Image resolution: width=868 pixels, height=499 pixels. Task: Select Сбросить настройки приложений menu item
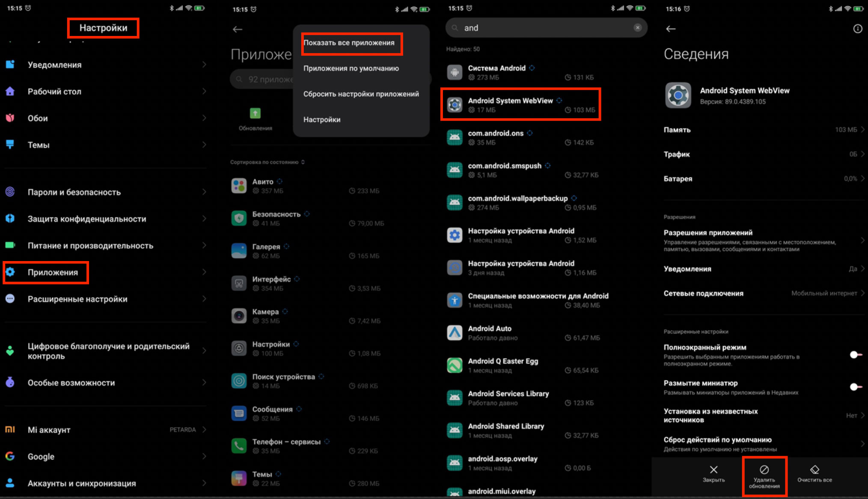[361, 94]
